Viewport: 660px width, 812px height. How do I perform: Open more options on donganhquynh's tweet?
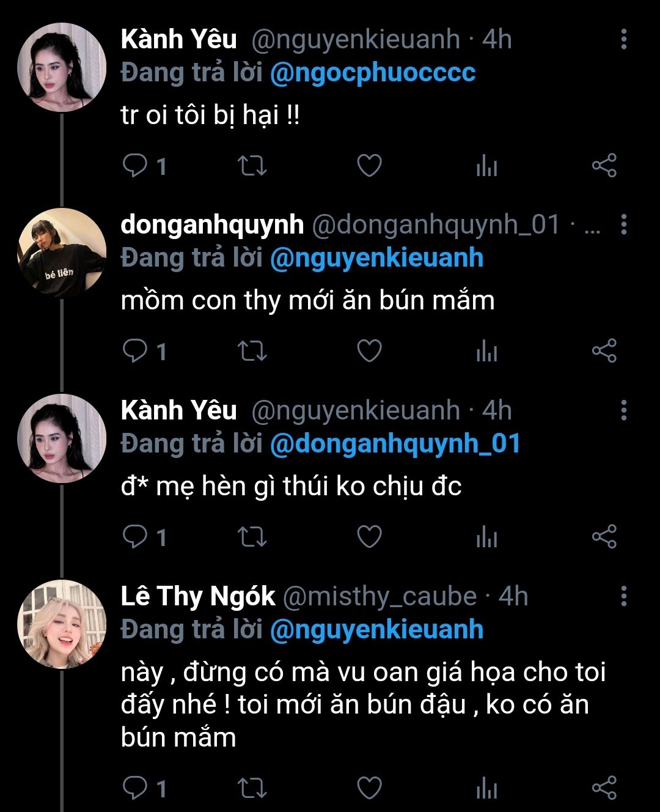[623, 225]
